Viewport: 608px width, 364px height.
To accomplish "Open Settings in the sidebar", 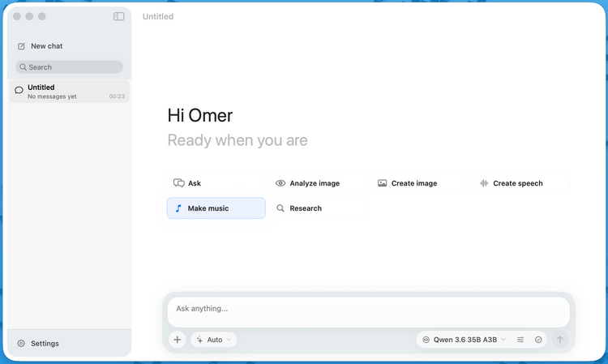I will pyautogui.click(x=38, y=344).
